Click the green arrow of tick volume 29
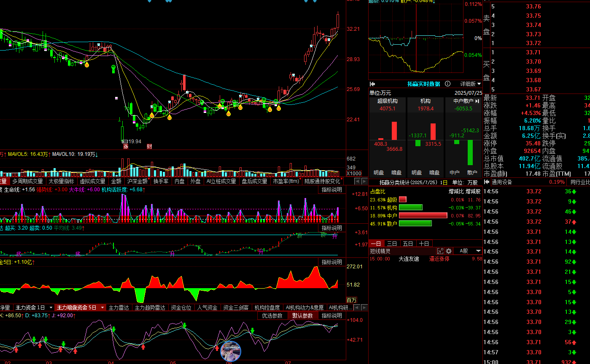590x364 pixels. pos(574,322)
